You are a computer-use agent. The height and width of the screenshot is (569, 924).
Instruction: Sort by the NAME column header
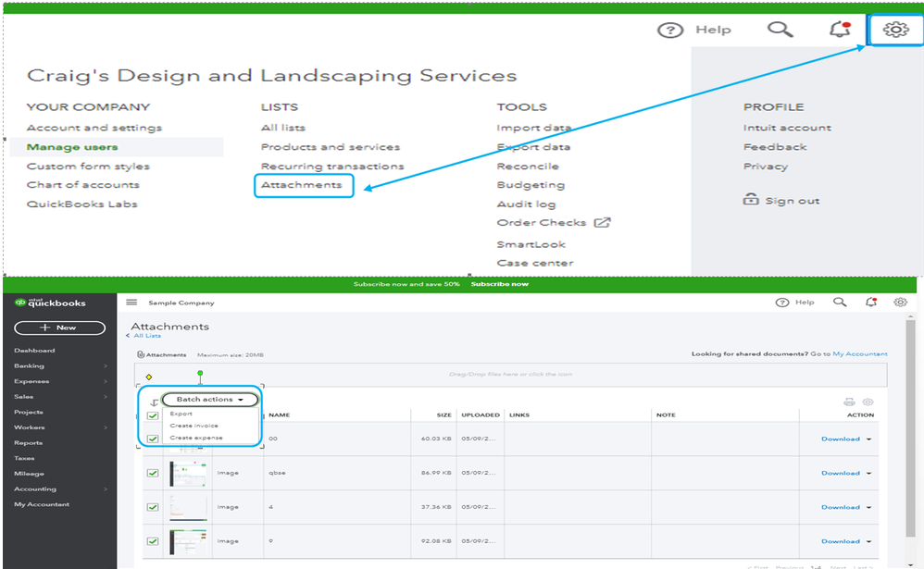[x=280, y=415]
